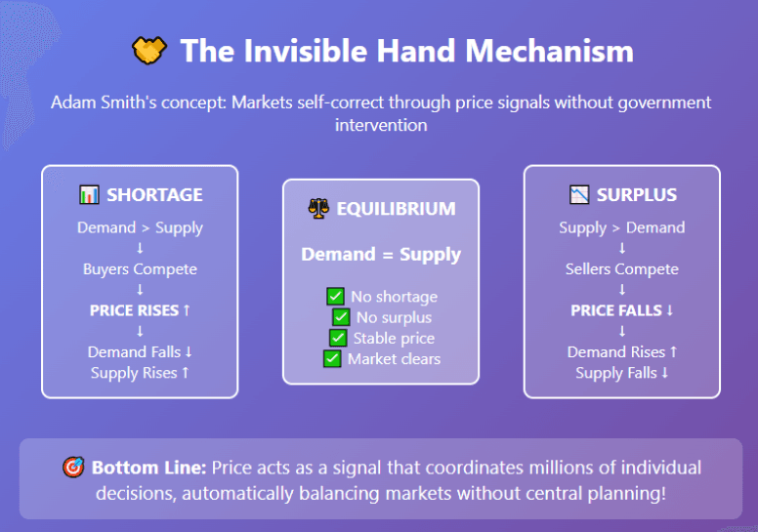The width and height of the screenshot is (758, 532).
Task: Toggle the Market clears checkbox
Action: (333, 359)
